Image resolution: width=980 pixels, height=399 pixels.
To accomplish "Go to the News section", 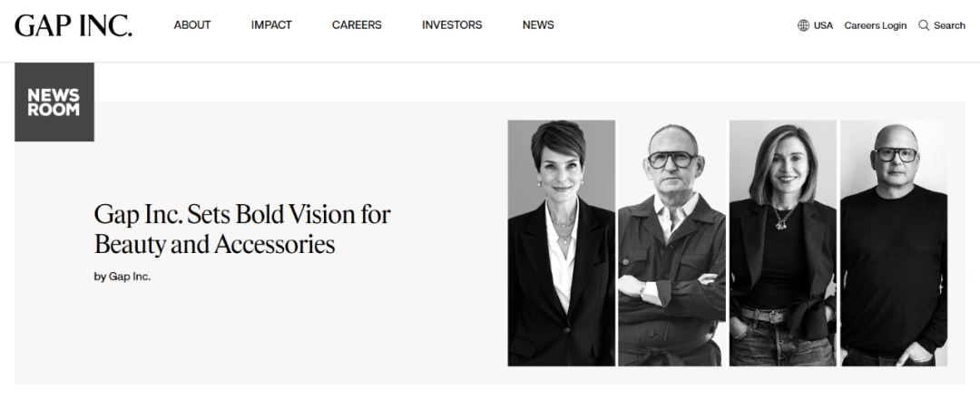I will 538,25.
